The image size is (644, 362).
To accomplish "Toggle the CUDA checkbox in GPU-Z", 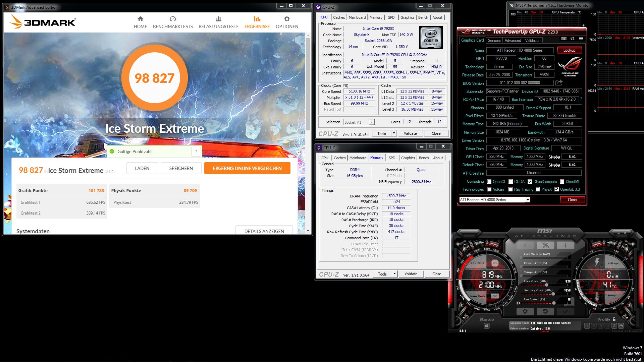I will click(x=511, y=182).
